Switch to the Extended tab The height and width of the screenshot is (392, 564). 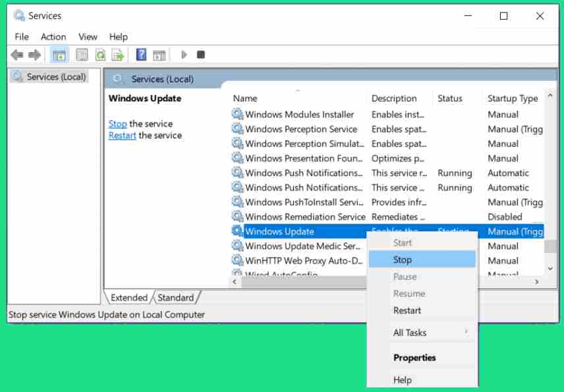point(128,298)
